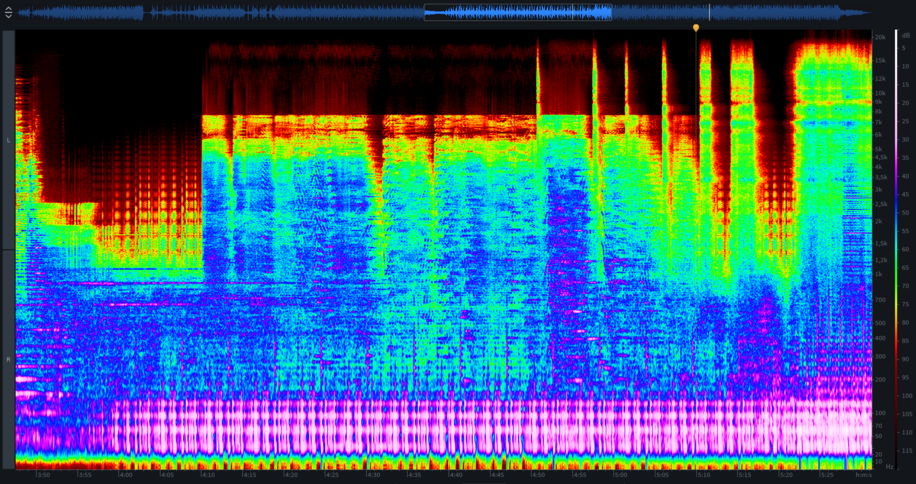
Task: Click the 100 mark on frequency ruler
Action: coord(879,413)
